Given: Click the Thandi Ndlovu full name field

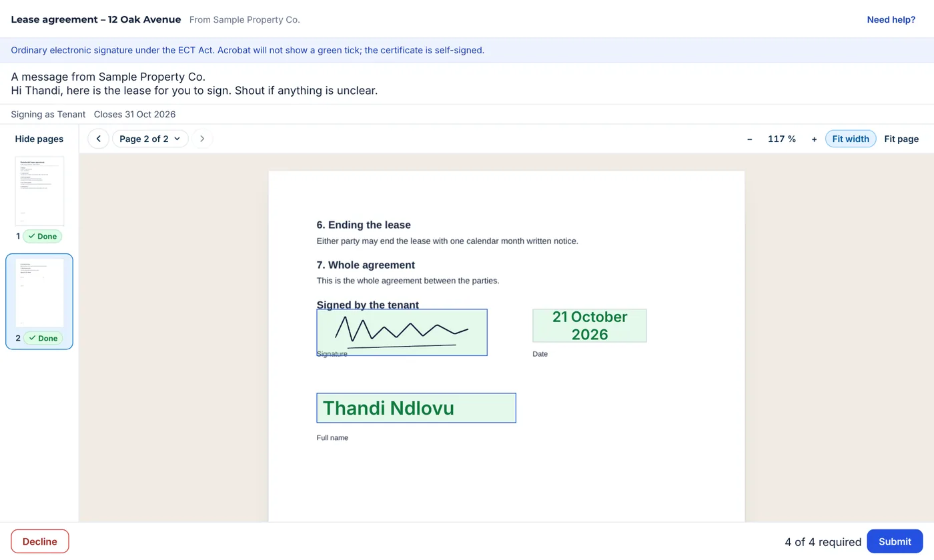Looking at the screenshot, I should coord(416,408).
